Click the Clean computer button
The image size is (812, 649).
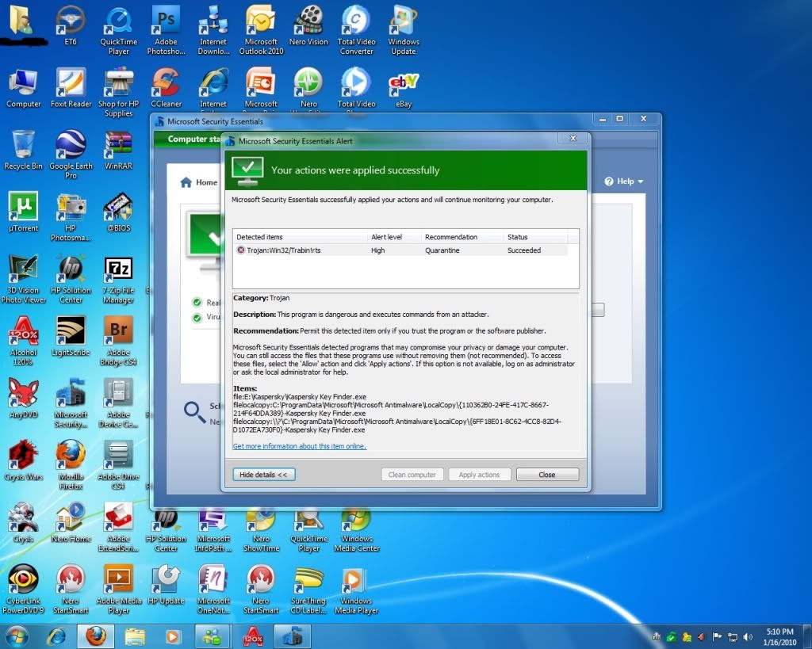click(x=412, y=475)
